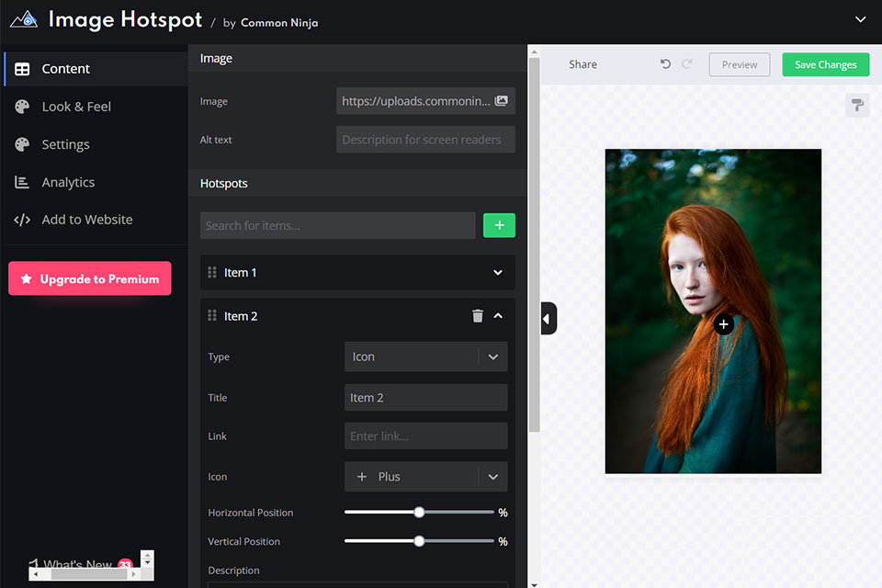Click the Vertical Position slider handle
This screenshot has height=588, width=882.
pos(419,541)
